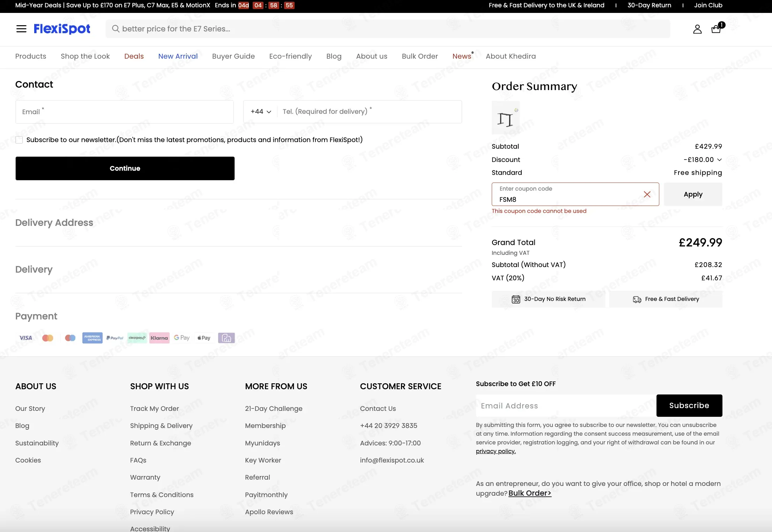
Task: Click the desk product thumbnail
Action: pyautogui.click(x=506, y=118)
